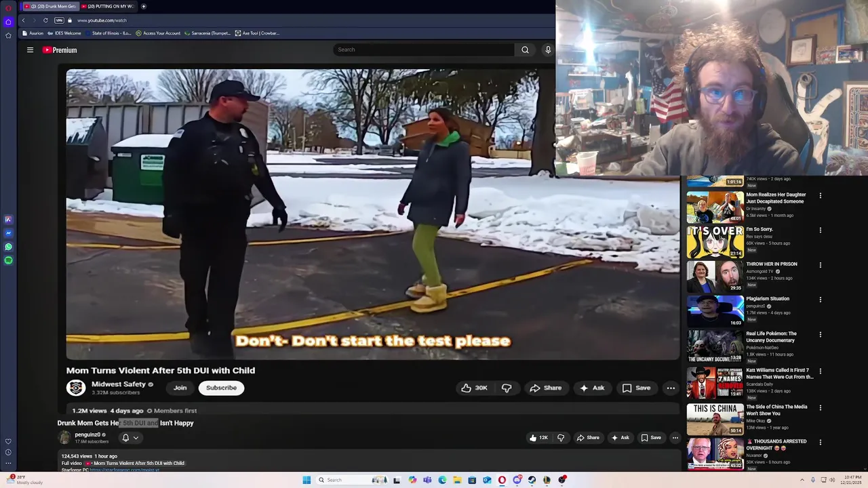The width and height of the screenshot is (868, 488).
Task: Click the YouTube search magnifier button
Action: point(525,49)
